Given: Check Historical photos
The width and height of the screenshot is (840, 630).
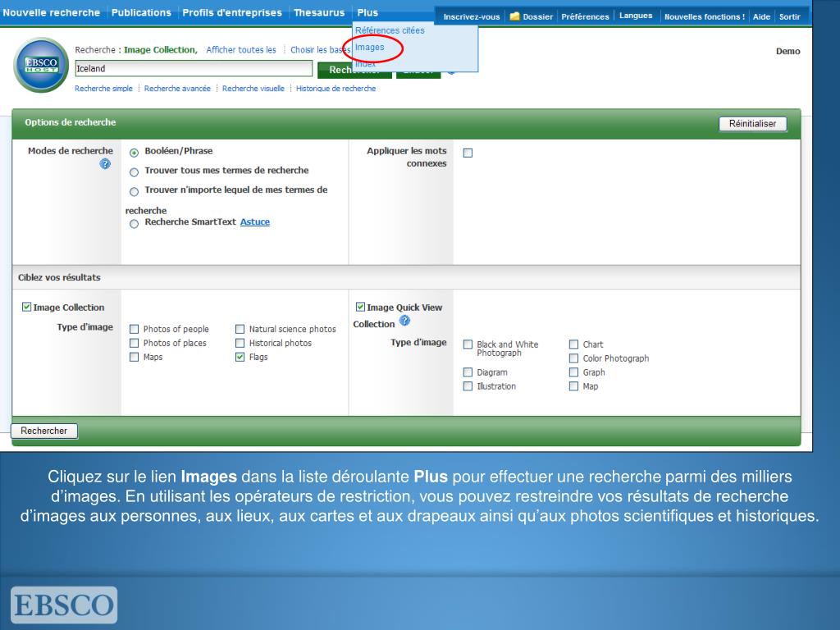Looking at the screenshot, I should pos(240,343).
